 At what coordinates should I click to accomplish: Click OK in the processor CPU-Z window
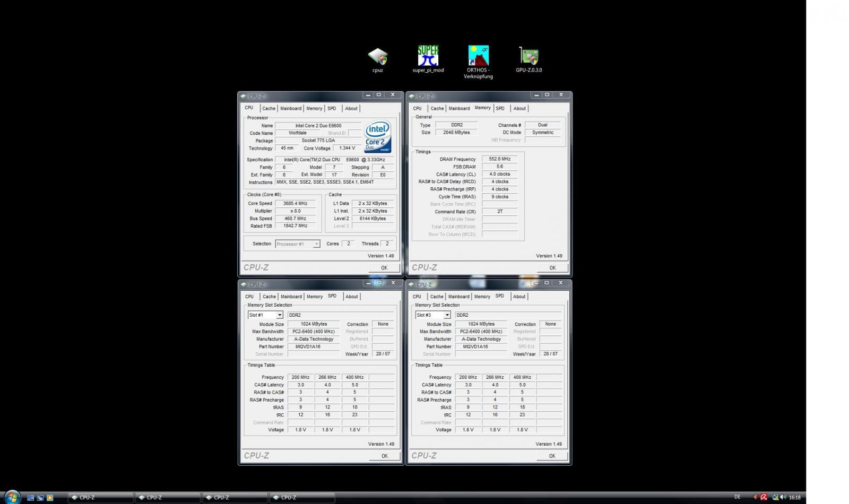click(x=384, y=268)
